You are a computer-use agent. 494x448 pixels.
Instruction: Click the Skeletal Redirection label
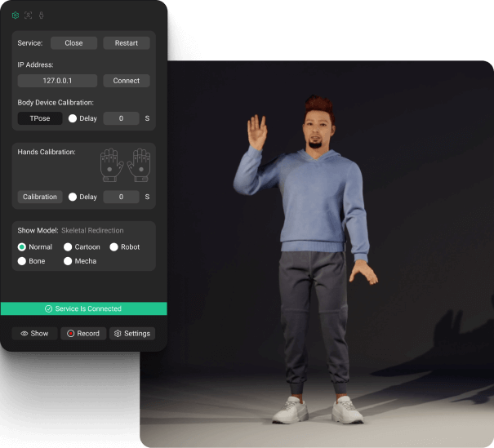pos(92,230)
